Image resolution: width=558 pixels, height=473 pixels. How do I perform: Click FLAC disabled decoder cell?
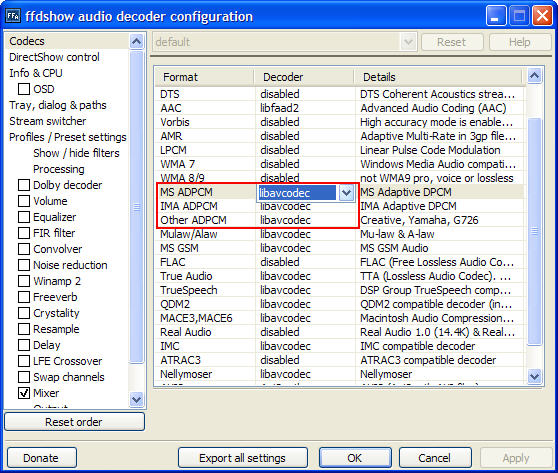point(305,262)
